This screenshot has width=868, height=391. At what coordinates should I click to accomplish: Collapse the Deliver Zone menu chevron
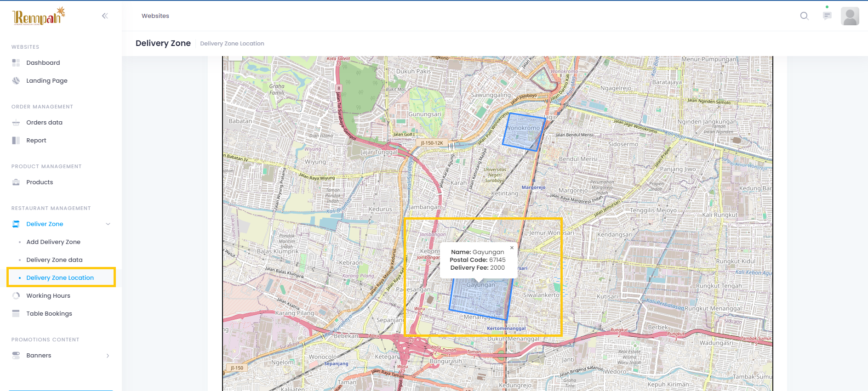coord(108,224)
